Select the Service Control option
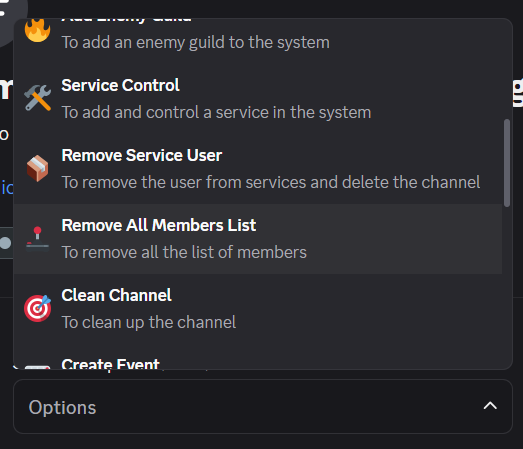 [x=257, y=99]
